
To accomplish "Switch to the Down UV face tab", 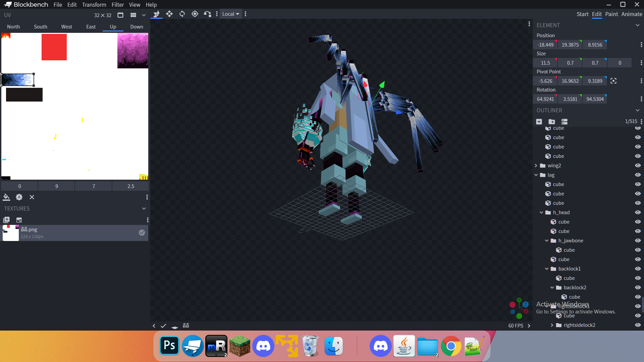I will click(x=137, y=27).
